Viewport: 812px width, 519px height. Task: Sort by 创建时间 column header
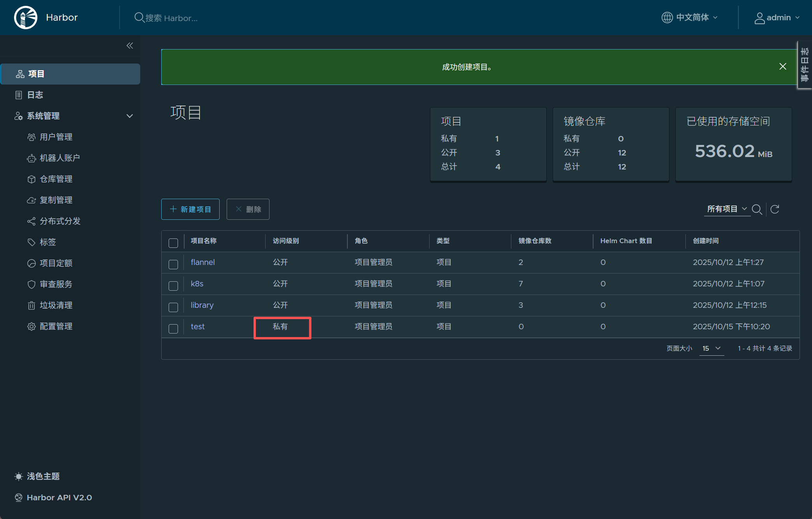pyautogui.click(x=706, y=241)
